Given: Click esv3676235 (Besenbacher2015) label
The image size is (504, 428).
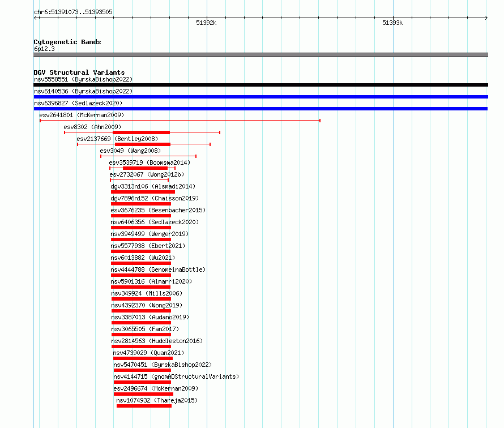Looking at the screenshot, I should [158, 210].
